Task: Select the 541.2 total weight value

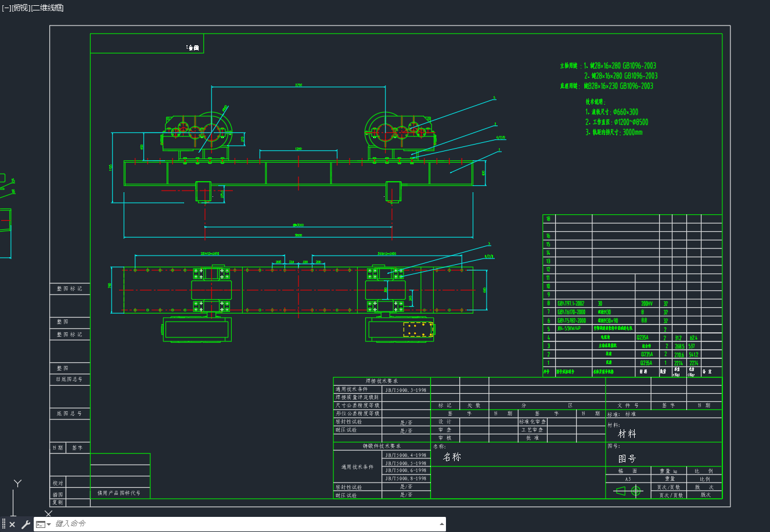Action: (694, 354)
